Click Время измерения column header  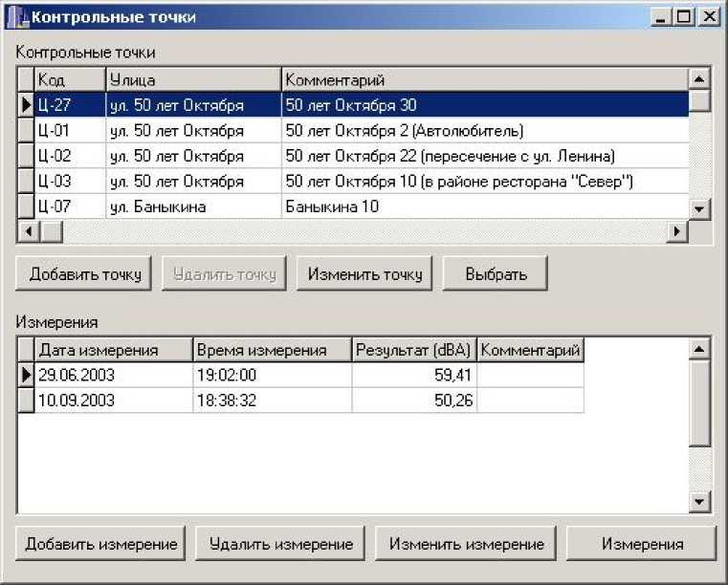pyautogui.click(x=272, y=350)
